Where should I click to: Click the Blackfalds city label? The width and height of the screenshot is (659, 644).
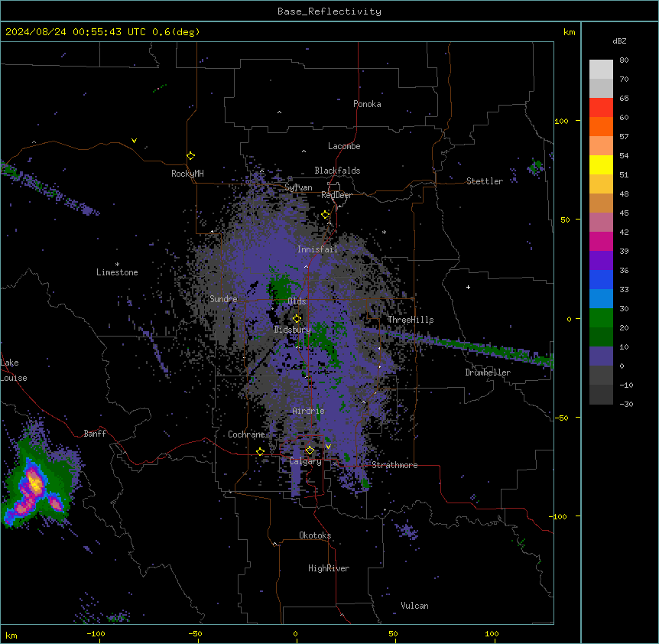[x=337, y=171]
